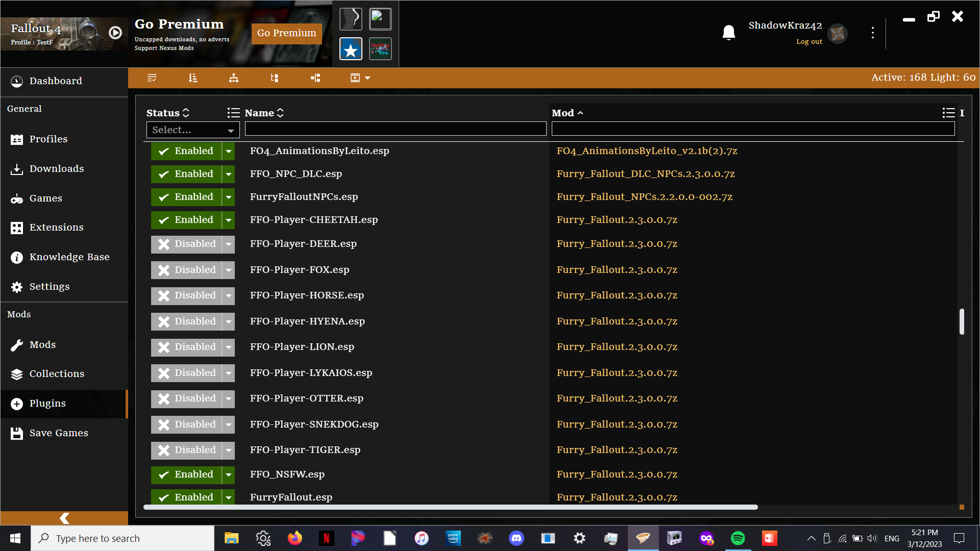Open the column list icon right of Mod header
This screenshot has width=980, height=551.
[x=948, y=113]
